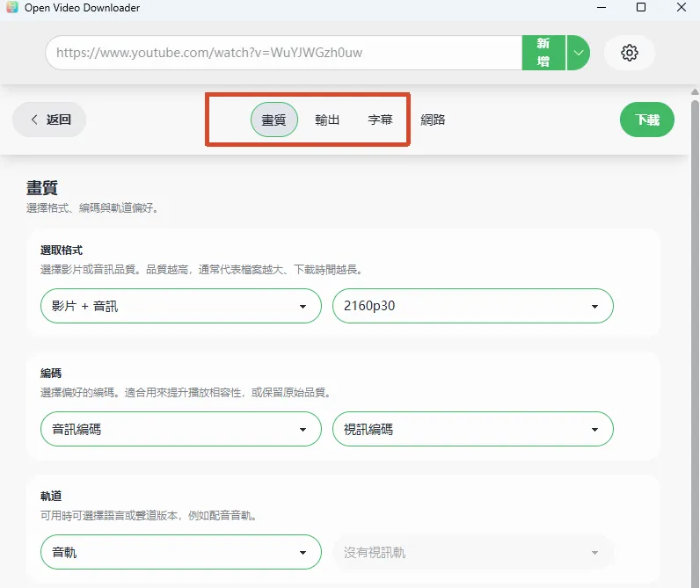Viewport: 700px width, 588px height.
Task: Minimize the Open Video Downloader window
Action: coord(602,7)
